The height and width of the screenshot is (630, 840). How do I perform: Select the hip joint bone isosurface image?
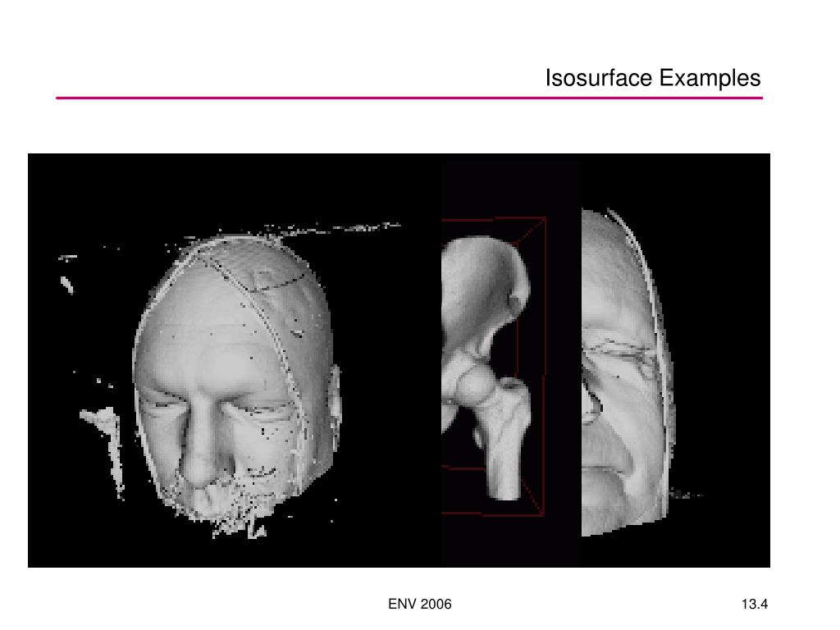click(x=512, y=363)
